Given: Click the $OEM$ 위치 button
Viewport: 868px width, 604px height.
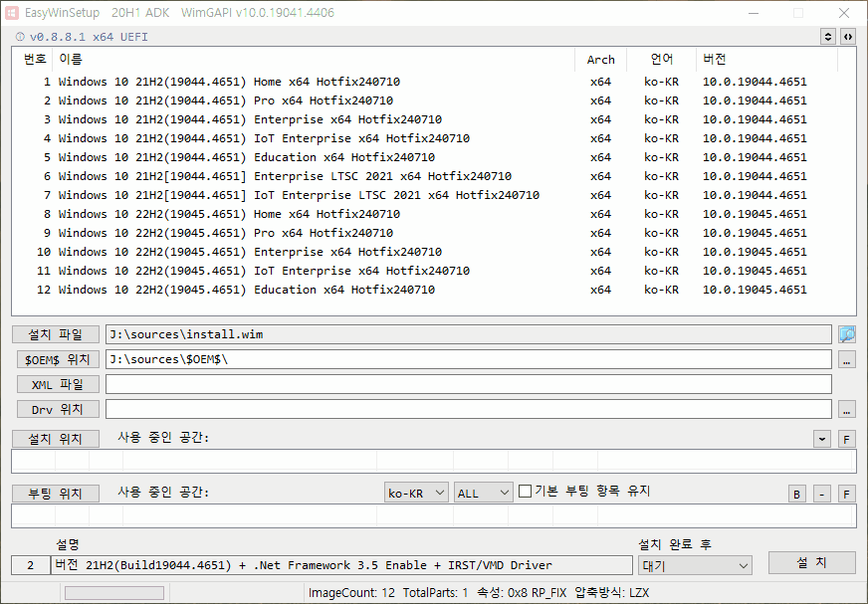Looking at the screenshot, I should [x=58, y=360].
